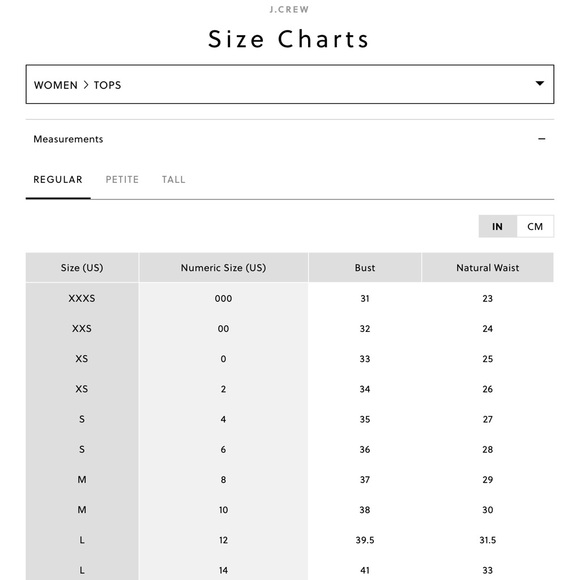Click the Size (US) column header
This screenshot has width=580, height=580.
[x=82, y=268]
